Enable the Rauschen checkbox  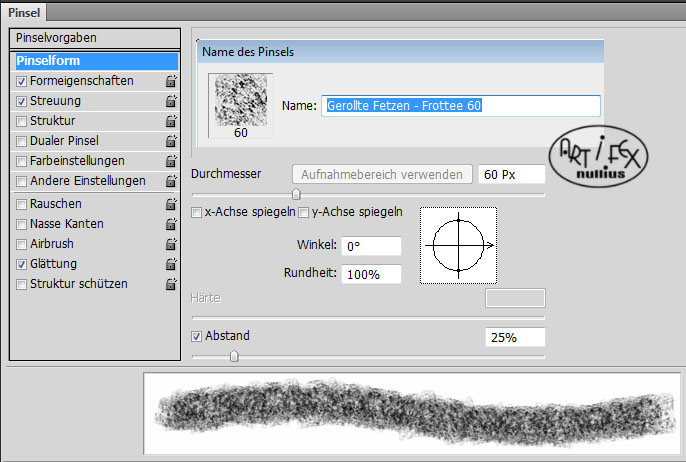[21, 204]
